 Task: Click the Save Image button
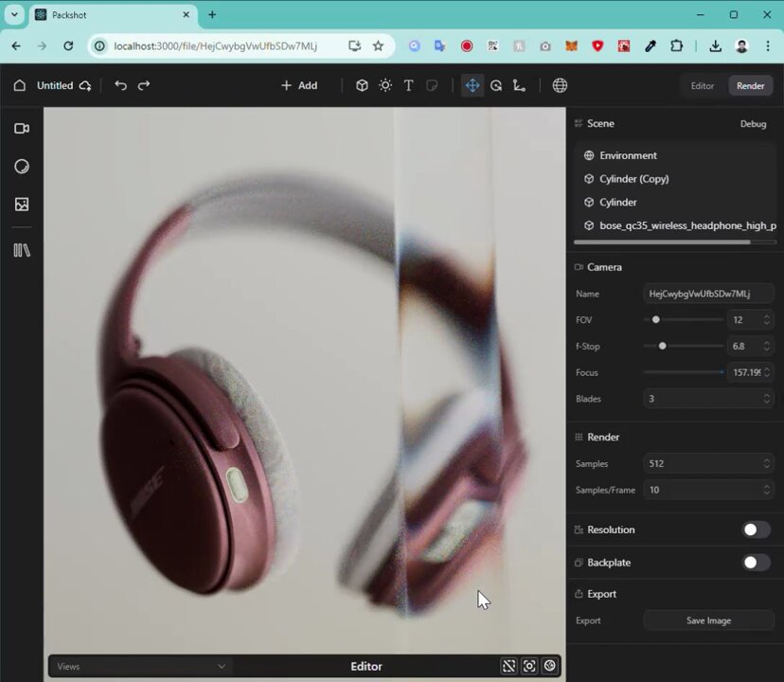[708, 620]
